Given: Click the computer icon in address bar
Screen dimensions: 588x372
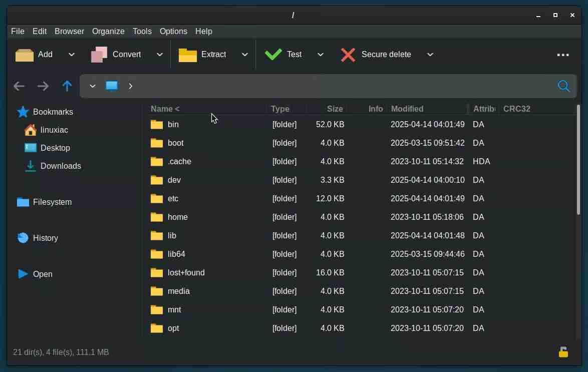Looking at the screenshot, I should coord(112,86).
